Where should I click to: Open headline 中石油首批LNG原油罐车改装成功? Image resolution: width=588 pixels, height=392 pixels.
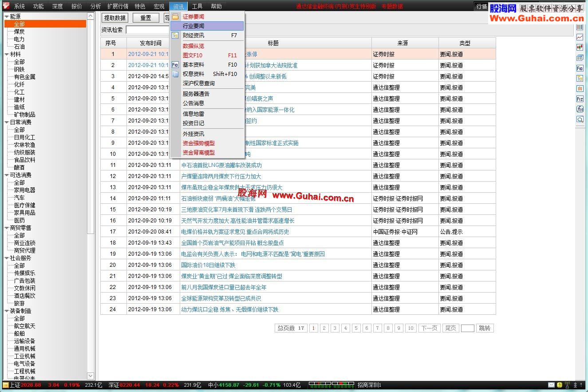pyautogui.click(x=221, y=165)
